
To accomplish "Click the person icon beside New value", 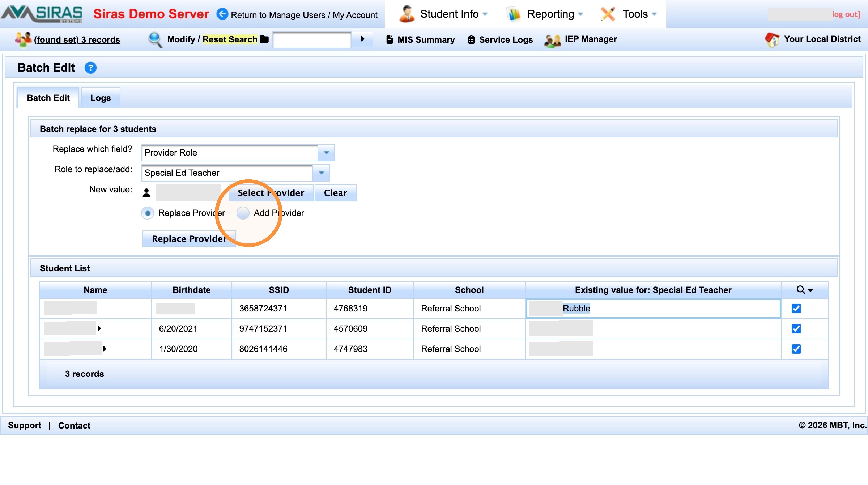I will (x=146, y=193).
